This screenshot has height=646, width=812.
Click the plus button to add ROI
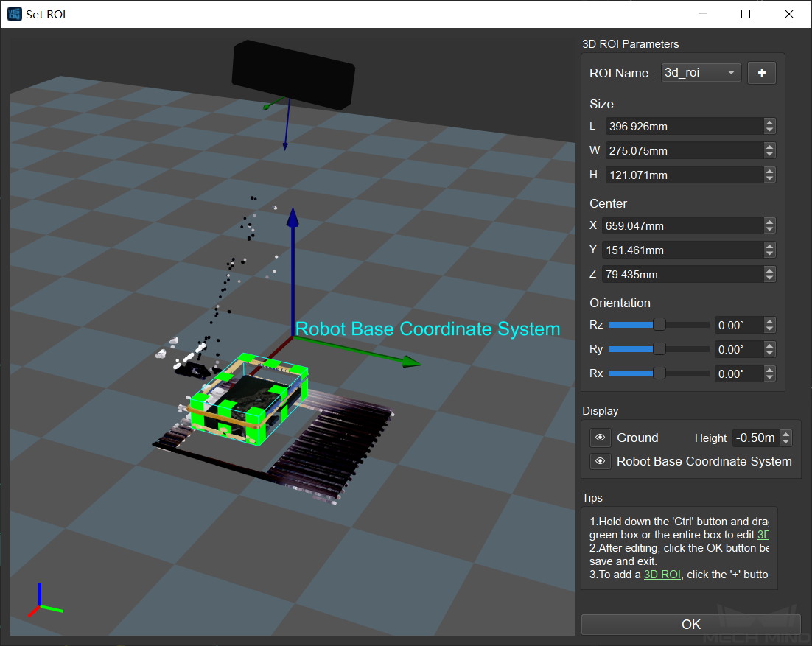click(x=761, y=73)
